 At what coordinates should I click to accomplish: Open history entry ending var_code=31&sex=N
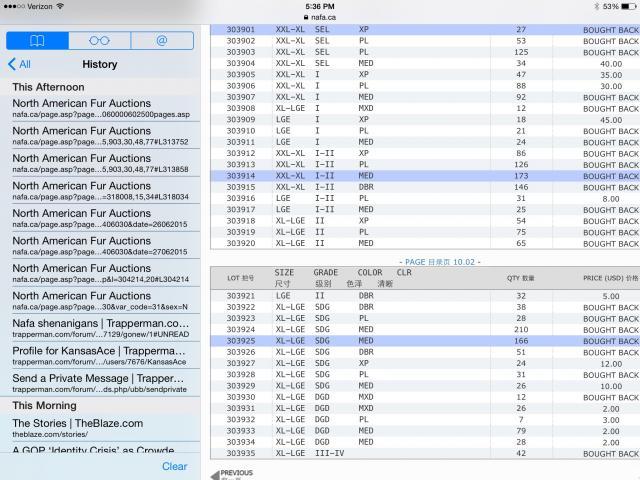coord(101,300)
